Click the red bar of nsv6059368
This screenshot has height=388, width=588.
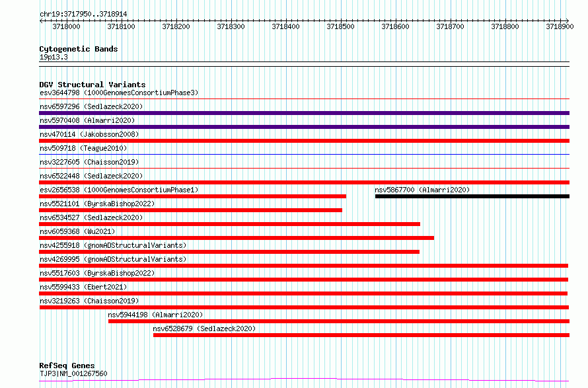coord(237,238)
